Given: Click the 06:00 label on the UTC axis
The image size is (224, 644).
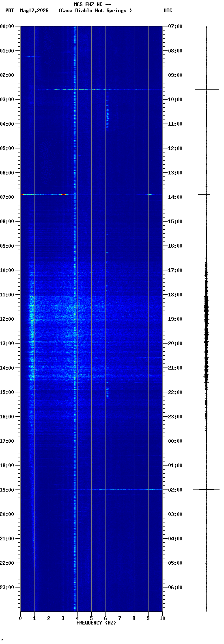Looking at the screenshot, I should click(x=175, y=587).
